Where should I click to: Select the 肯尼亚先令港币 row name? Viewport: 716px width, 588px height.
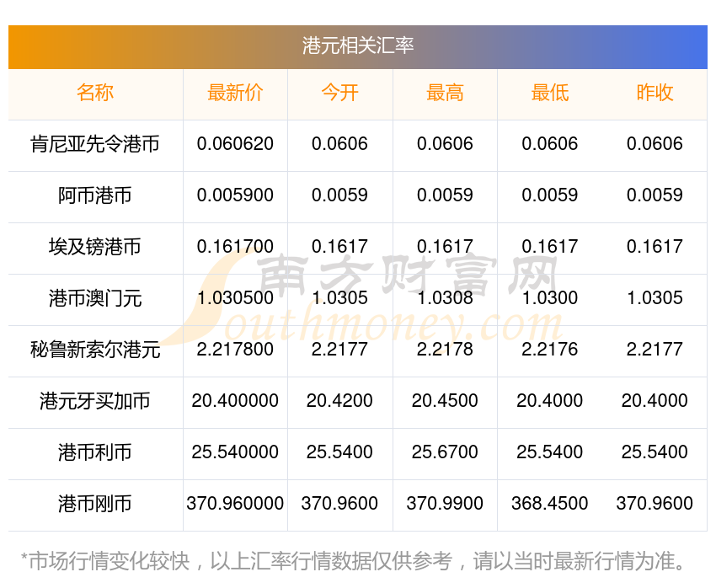pyautogui.click(x=95, y=144)
